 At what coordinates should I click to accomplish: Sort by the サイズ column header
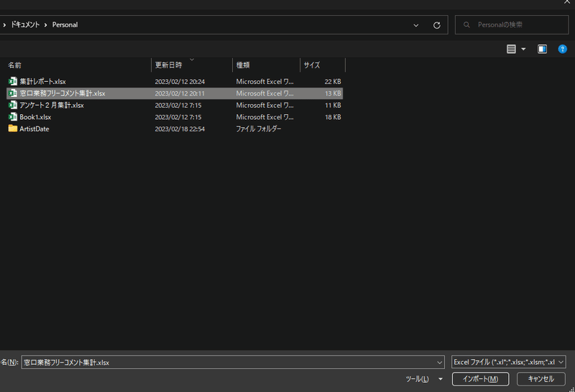coord(323,65)
